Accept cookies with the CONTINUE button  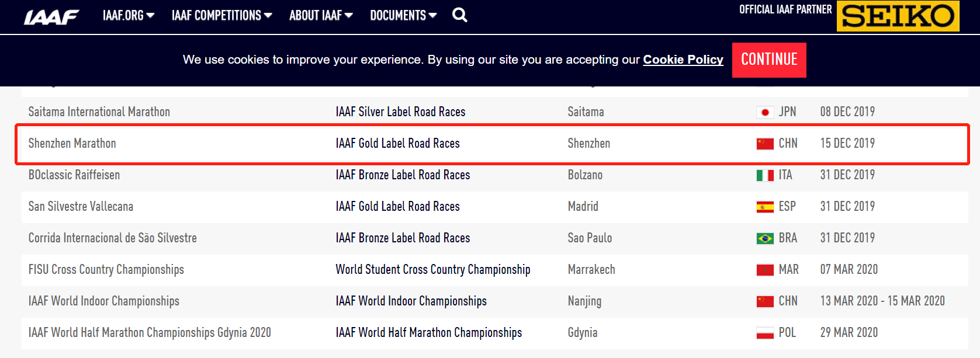pyautogui.click(x=769, y=60)
